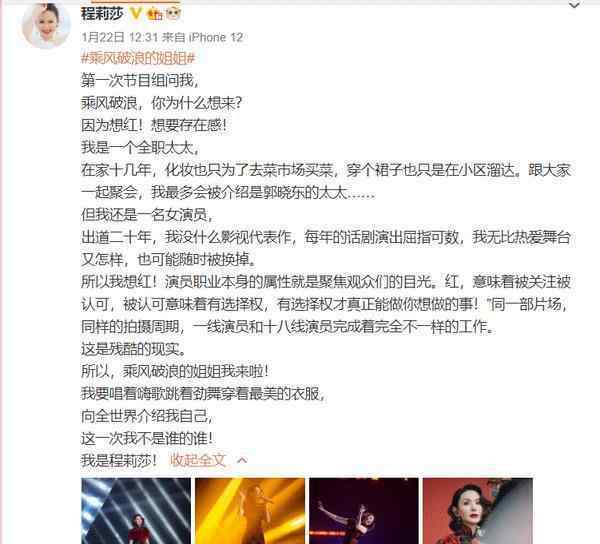Open the red-background portrait photo

(x=478, y=511)
